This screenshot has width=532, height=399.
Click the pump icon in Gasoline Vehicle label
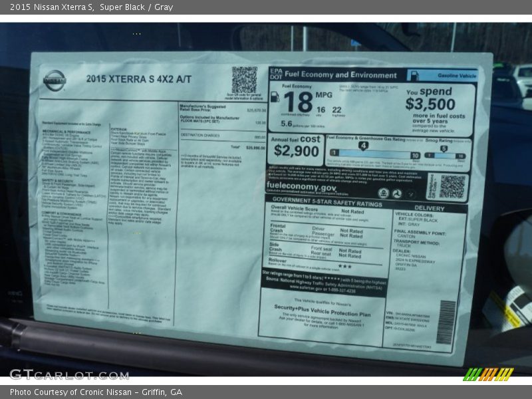[x=414, y=75]
